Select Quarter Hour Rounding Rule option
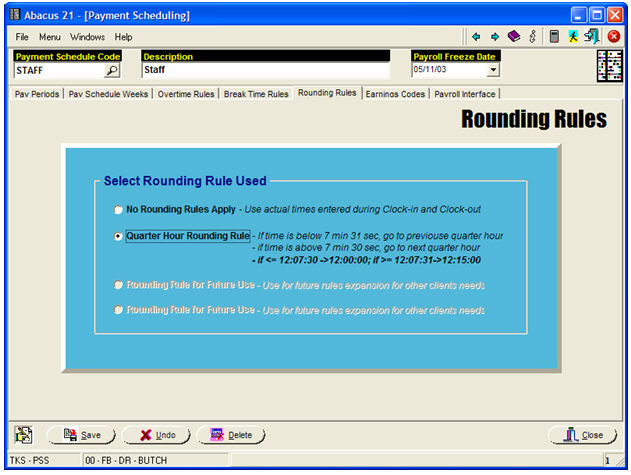631x475 pixels. click(x=119, y=236)
